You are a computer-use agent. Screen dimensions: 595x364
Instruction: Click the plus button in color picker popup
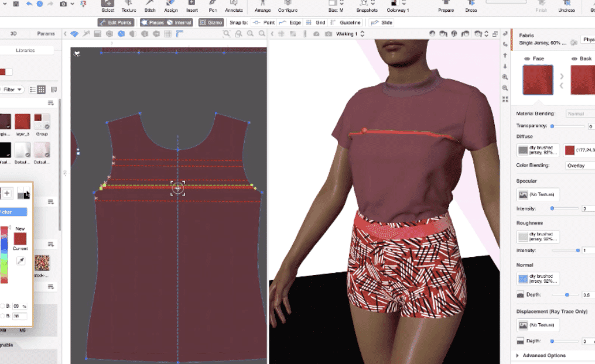point(7,193)
